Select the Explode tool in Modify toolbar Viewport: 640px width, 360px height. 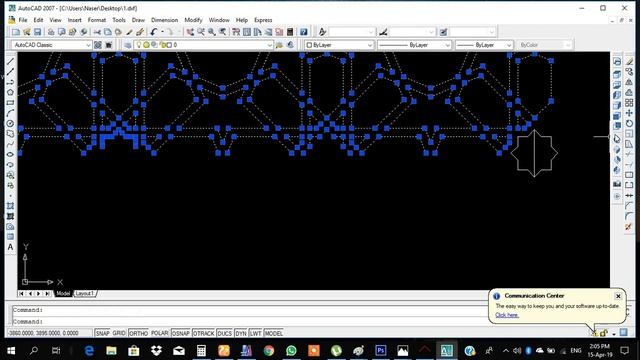629,227
